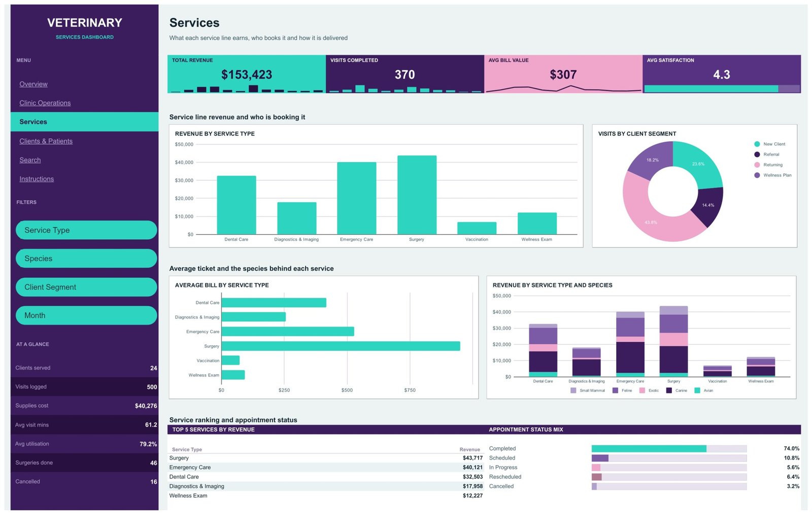Click the Surgery bar in revenue chart
The height and width of the screenshot is (515, 812).
pos(417,195)
